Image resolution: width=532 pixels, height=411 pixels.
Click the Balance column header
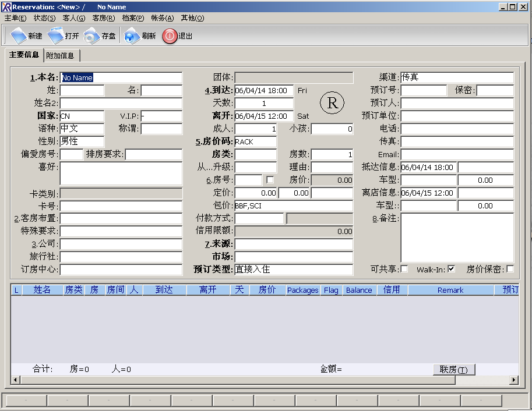point(359,290)
